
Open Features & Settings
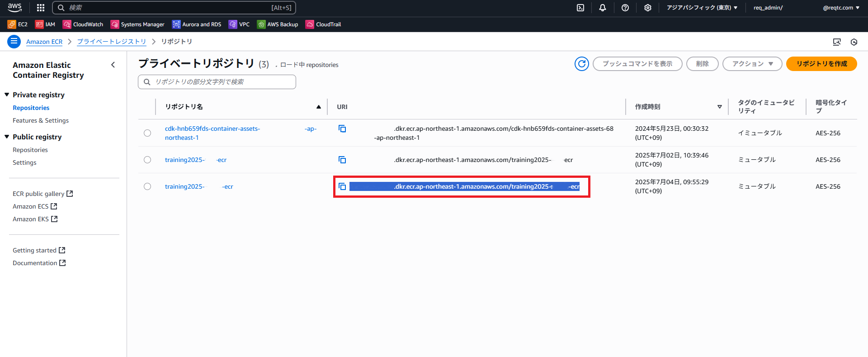click(x=41, y=120)
